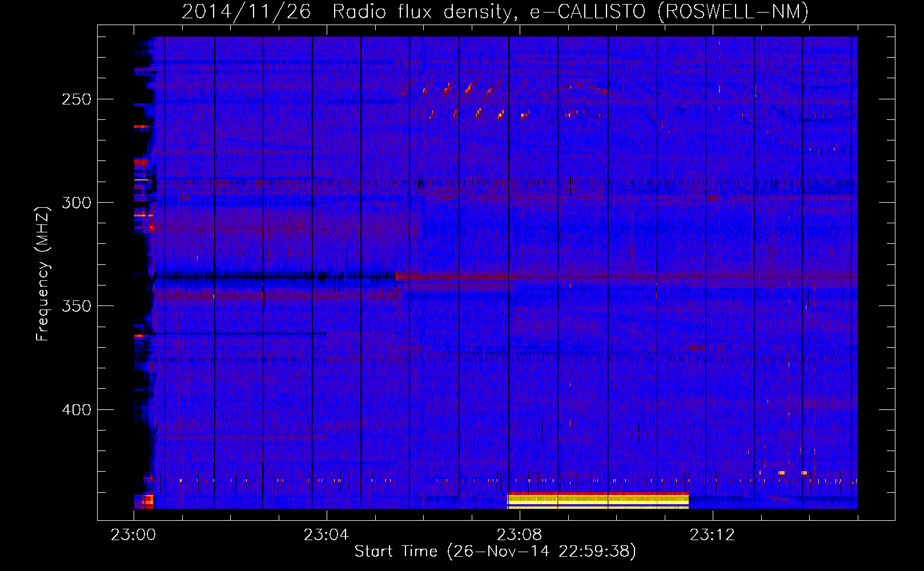Image resolution: width=924 pixels, height=571 pixels.
Task: Click the 23:04 time tick label
Action: tap(327, 535)
